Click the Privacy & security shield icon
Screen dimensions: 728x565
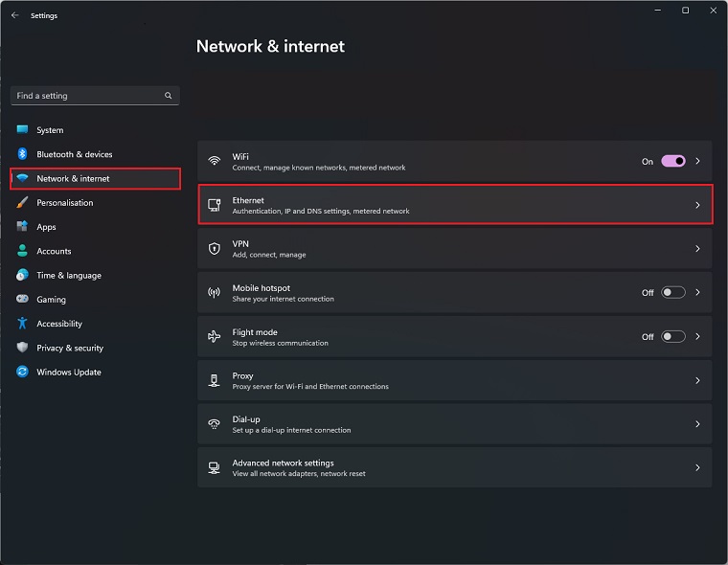22,348
